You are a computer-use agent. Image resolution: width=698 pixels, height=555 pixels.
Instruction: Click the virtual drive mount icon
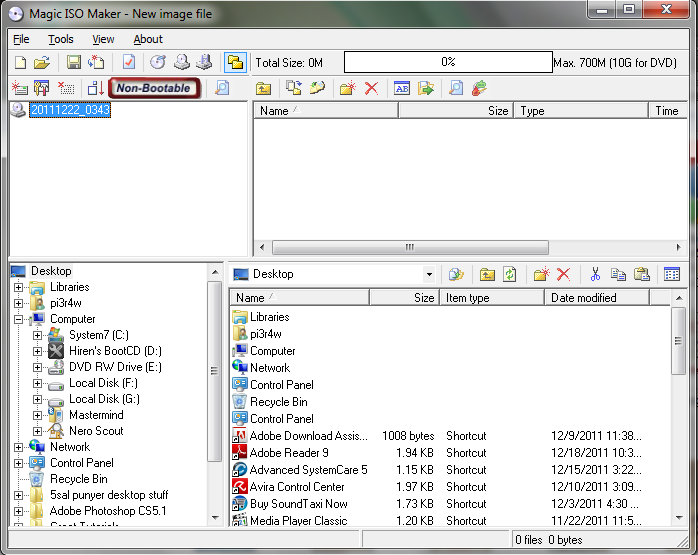point(204,62)
